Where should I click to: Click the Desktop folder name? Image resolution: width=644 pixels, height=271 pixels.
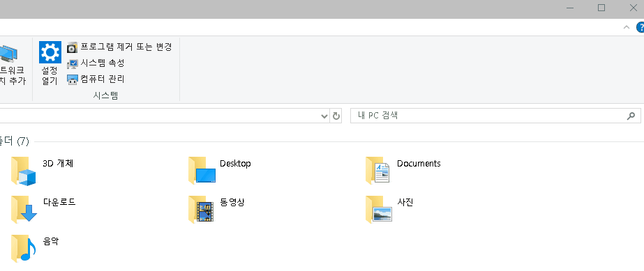coord(235,163)
